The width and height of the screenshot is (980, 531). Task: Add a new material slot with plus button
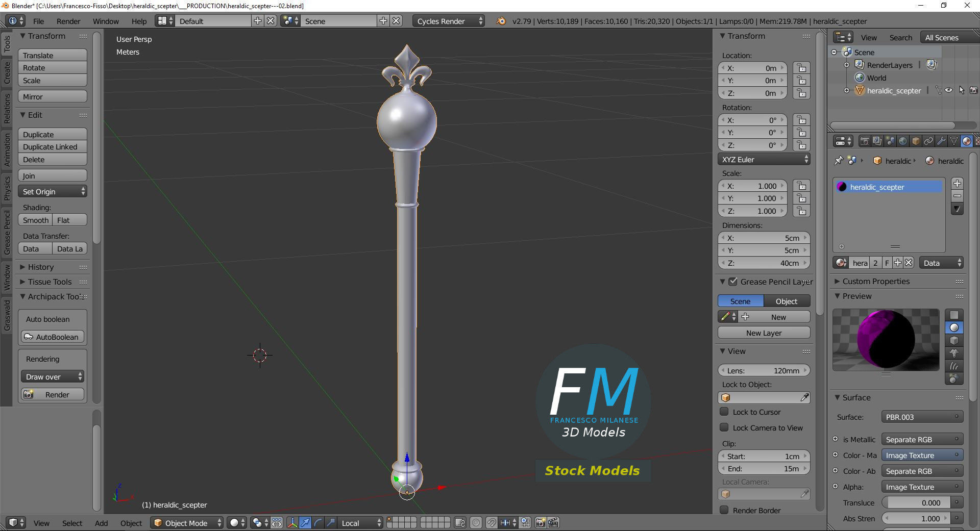tap(958, 183)
